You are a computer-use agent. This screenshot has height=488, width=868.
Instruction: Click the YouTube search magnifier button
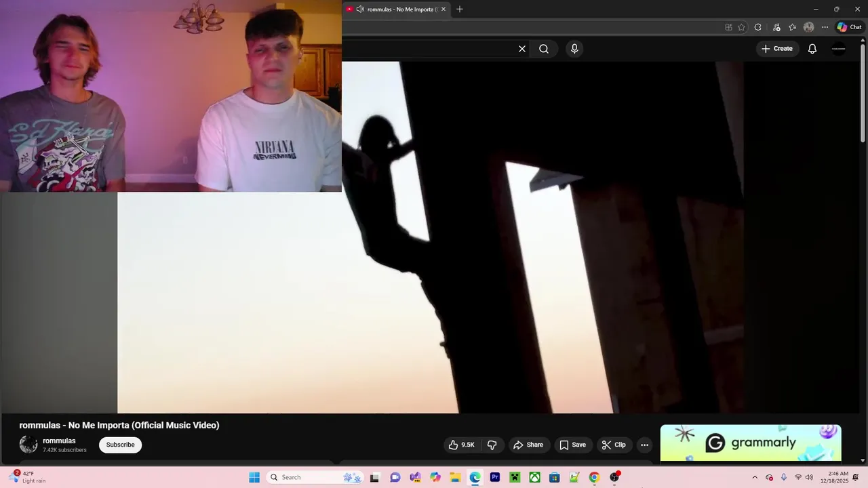[x=544, y=49]
